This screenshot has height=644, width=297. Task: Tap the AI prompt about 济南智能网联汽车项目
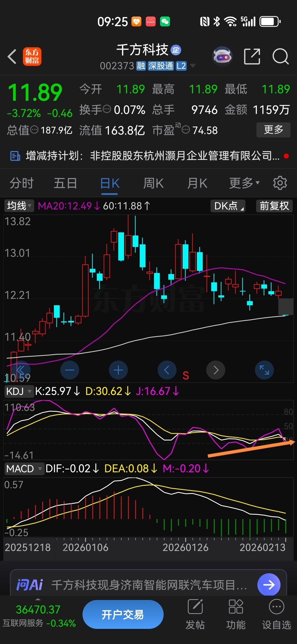coord(149,585)
